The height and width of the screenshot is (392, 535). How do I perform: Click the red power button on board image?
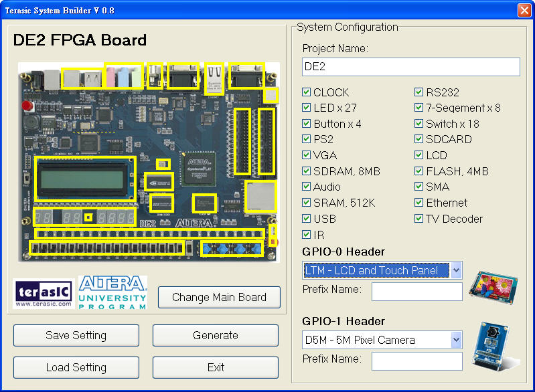pyautogui.click(x=27, y=105)
